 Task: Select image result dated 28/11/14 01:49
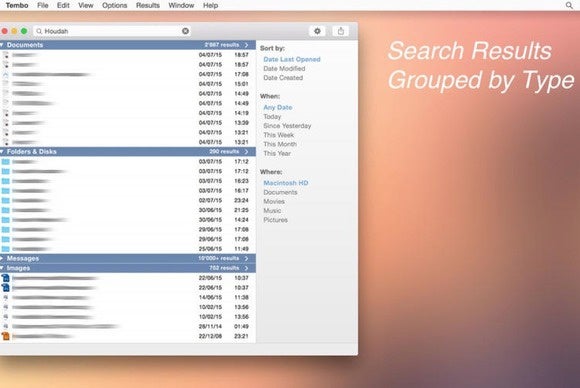(128, 326)
